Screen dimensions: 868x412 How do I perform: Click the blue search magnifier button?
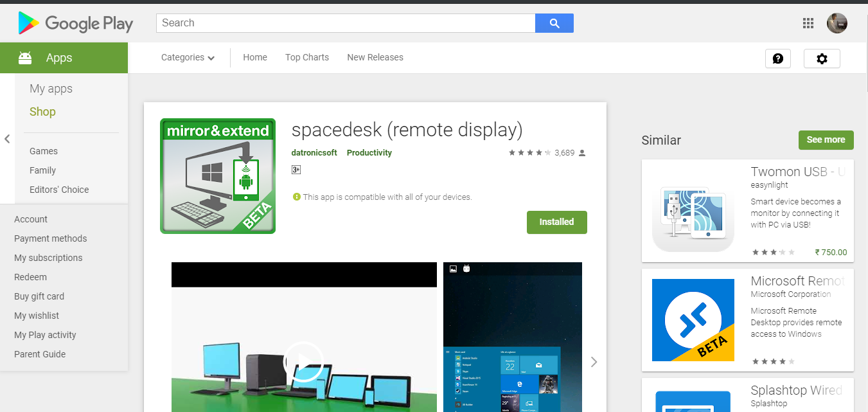pyautogui.click(x=554, y=23)
